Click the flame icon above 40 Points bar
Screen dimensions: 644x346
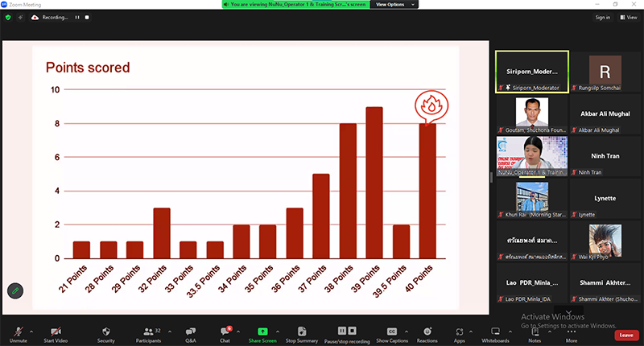point(431,106)
